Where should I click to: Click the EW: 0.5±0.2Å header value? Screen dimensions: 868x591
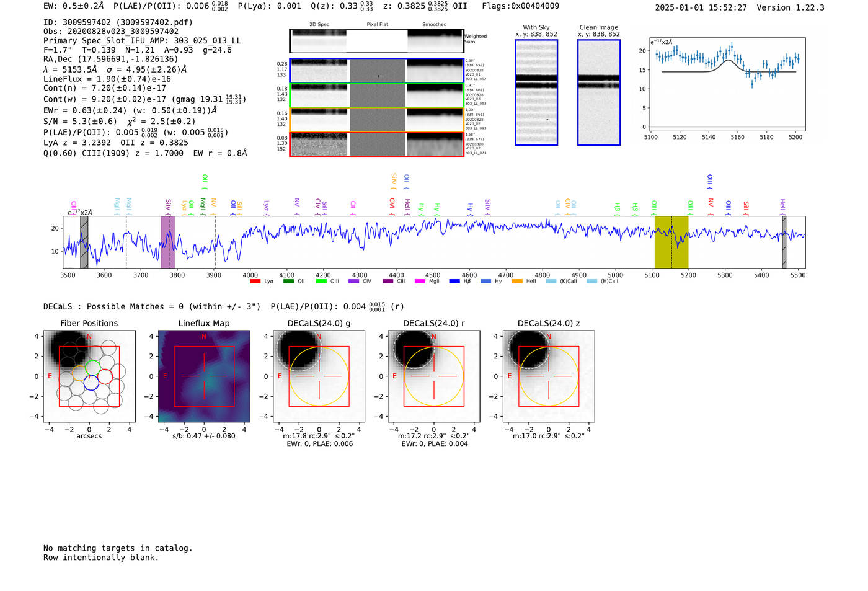pyautogui.click(x=74, y=6)
